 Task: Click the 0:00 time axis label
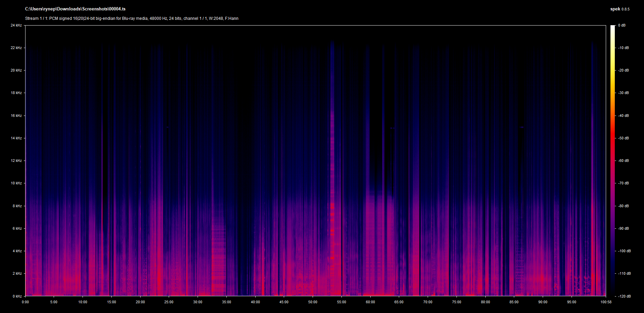pos(25,302)
